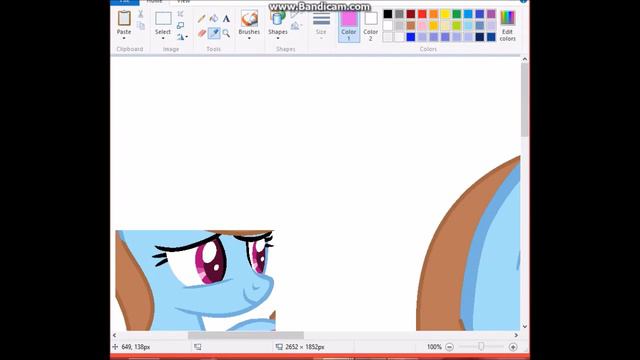Pick the purple color swatch in top row

(491, 14)
